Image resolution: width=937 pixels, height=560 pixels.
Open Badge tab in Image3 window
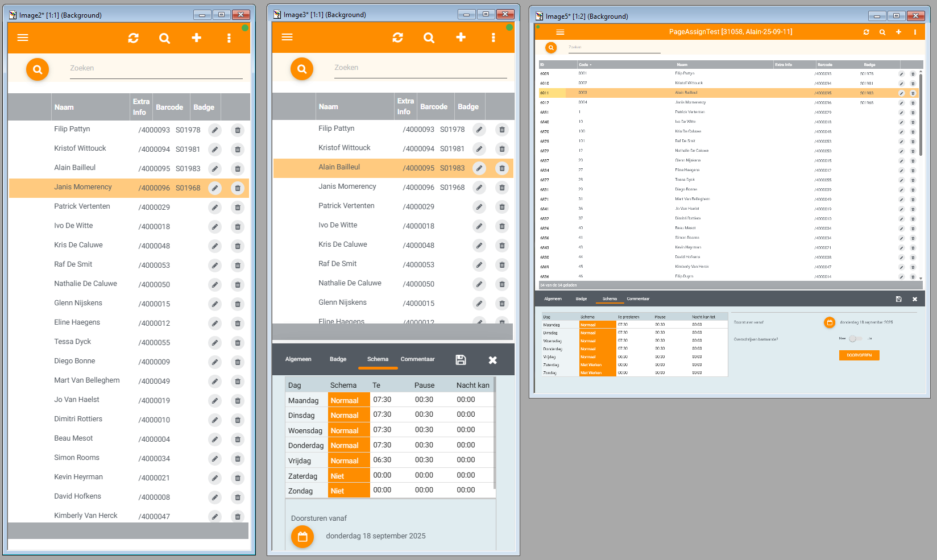[338, 359]
